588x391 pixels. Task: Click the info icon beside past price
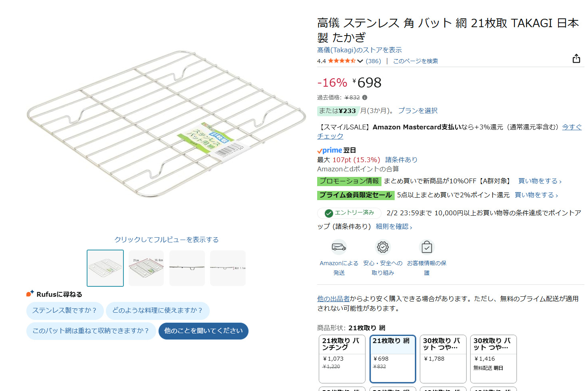pos(365,97)
